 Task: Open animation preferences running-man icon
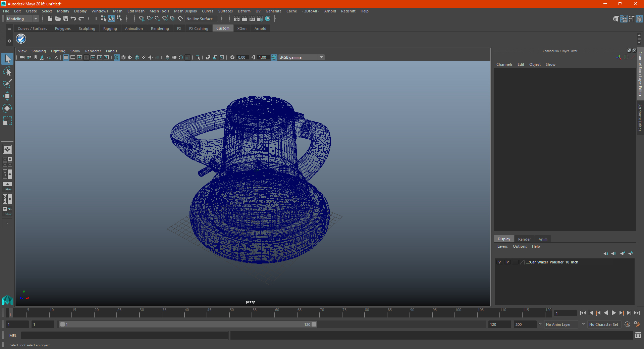(637, 325)
